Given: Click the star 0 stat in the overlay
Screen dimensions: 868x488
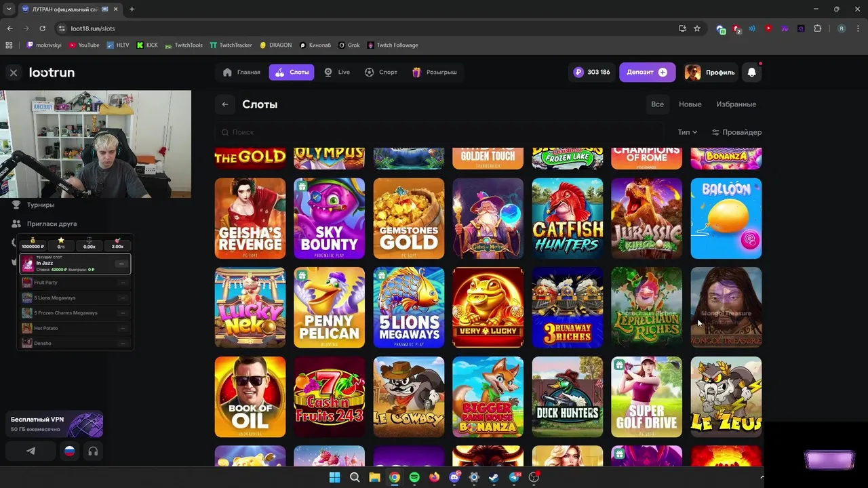Looking at the screenshot, I should 61,243.
